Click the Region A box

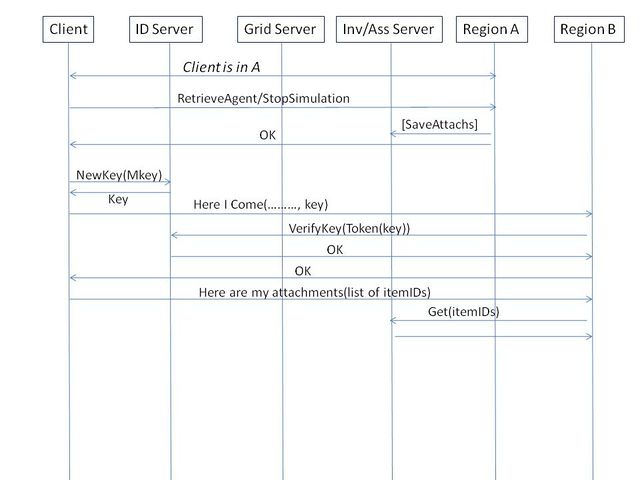[x=491, y=29]
